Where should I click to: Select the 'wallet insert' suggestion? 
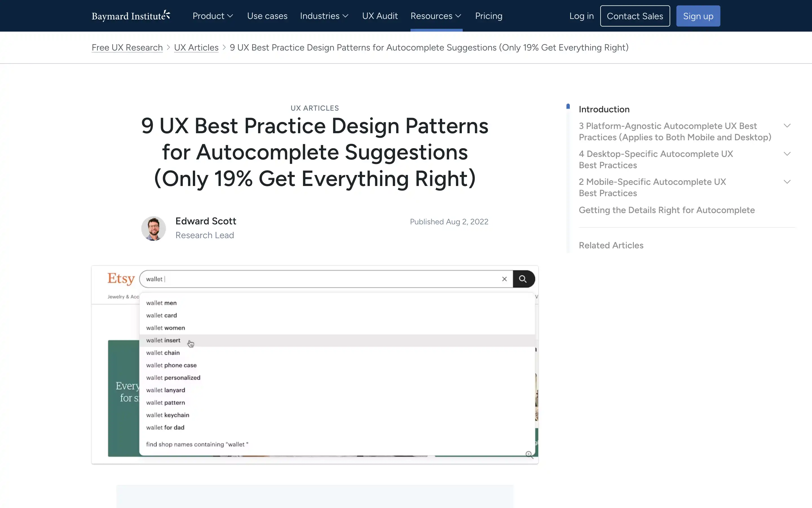(x=337, y=340)
